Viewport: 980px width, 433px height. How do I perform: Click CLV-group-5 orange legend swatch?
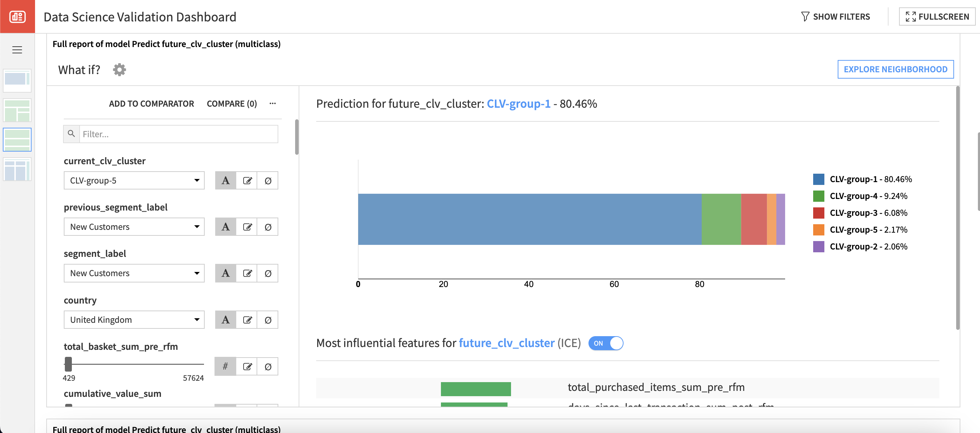pos(819,229)
